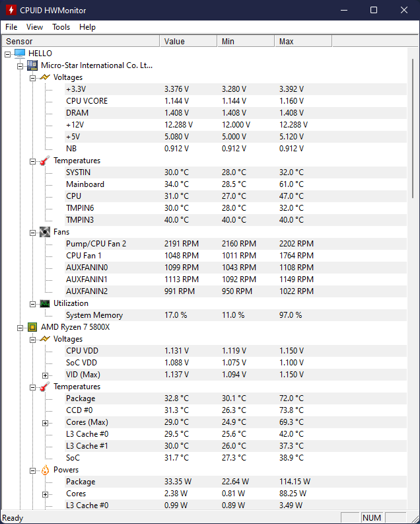Select the L3 Cache #1 temperature row
This screenshot has width=420, height=524.
click(x=236, y=446)
